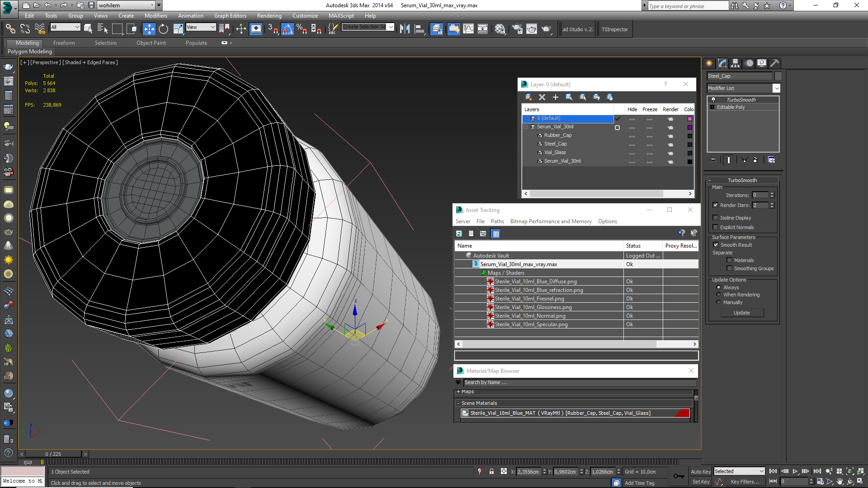Collapse the Scene Materials group
This screenshot has width=868, height=488.
tap(458, 403)
